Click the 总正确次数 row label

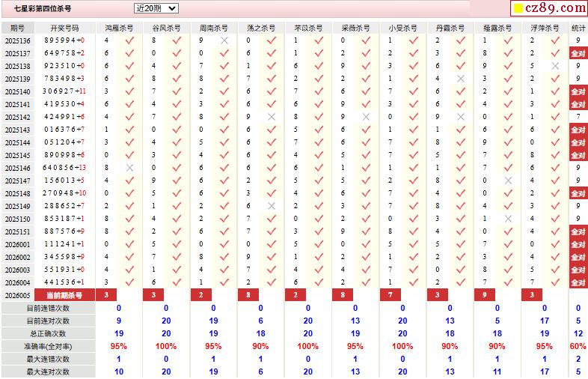(x=48, y=333)
